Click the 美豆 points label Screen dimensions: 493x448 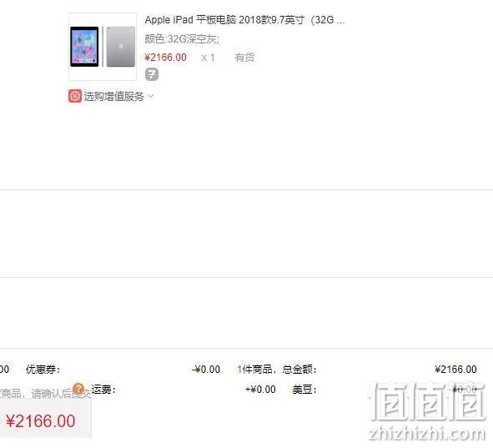pos(304,390)
